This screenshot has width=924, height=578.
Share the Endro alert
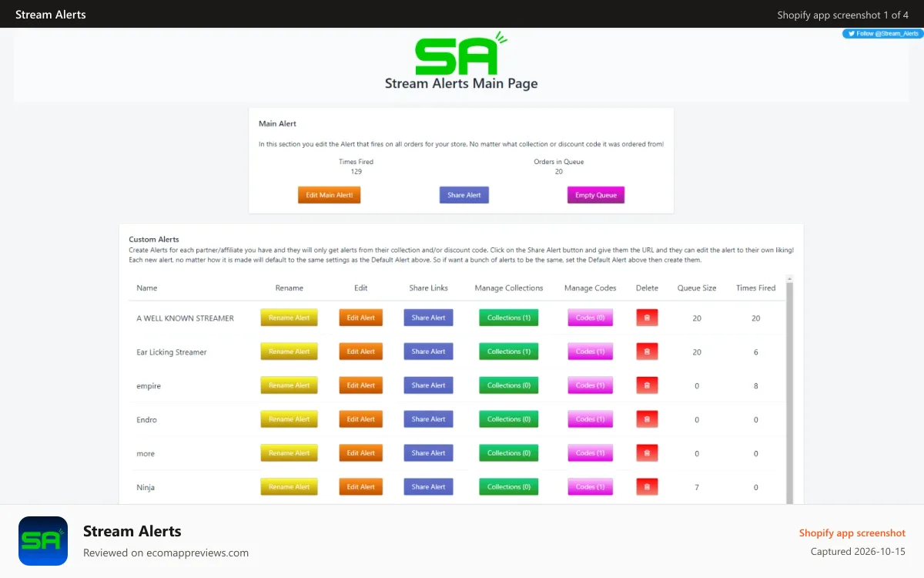(x=428, y=419)
